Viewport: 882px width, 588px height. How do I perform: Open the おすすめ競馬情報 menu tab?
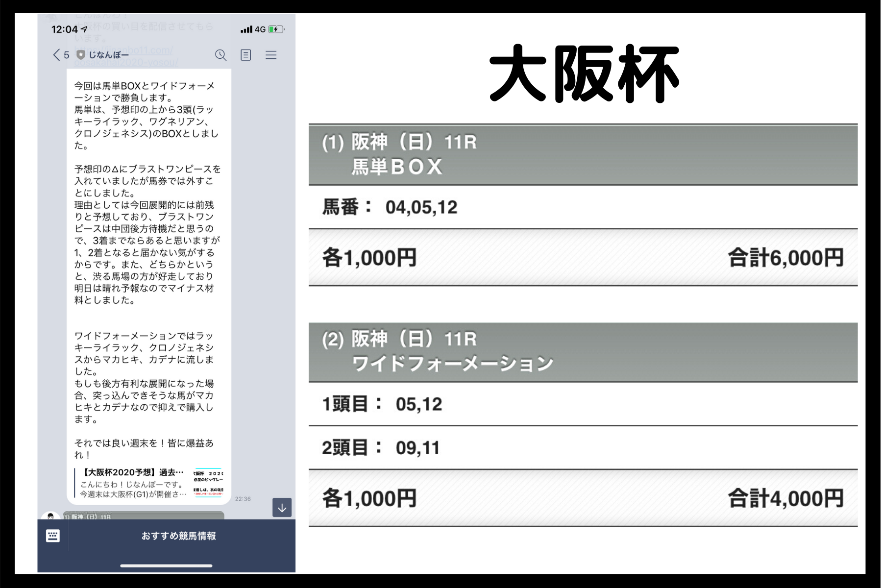(178, 536)
